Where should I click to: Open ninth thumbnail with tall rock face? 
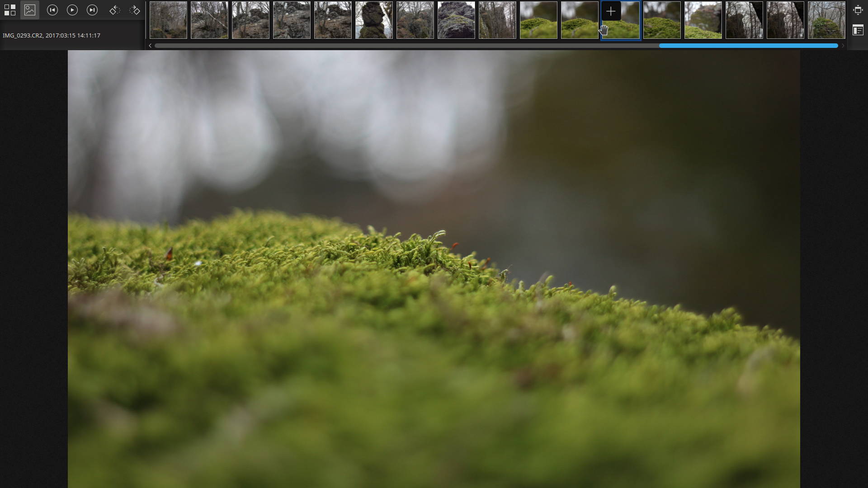(497, 20)
